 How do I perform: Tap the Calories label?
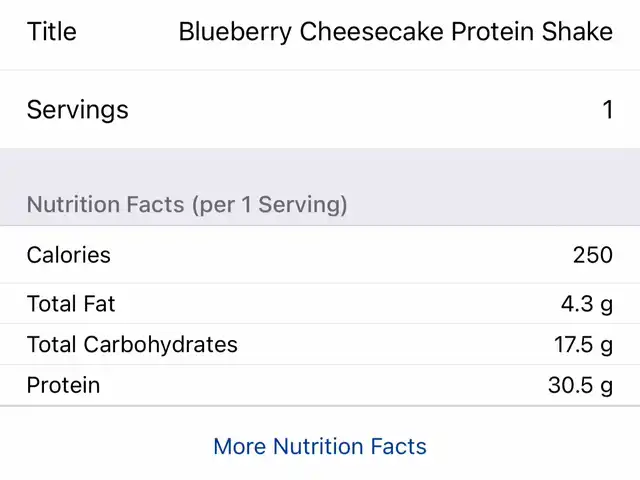(68, 255)
